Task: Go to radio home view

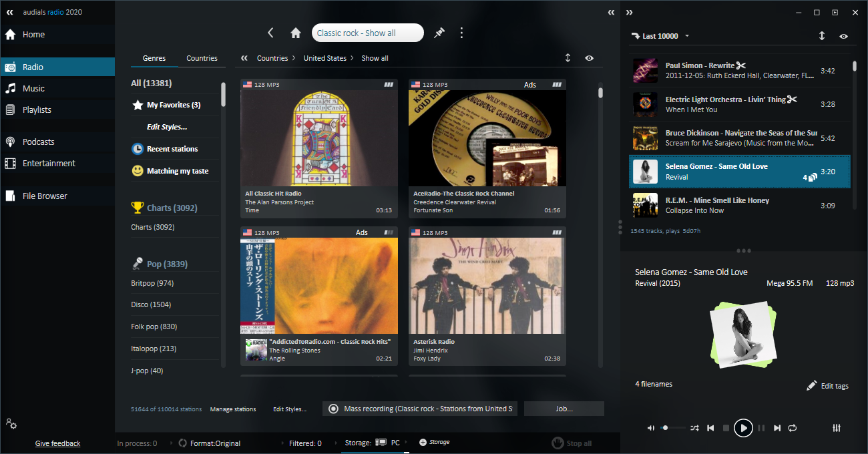Action: click(296, 33)
